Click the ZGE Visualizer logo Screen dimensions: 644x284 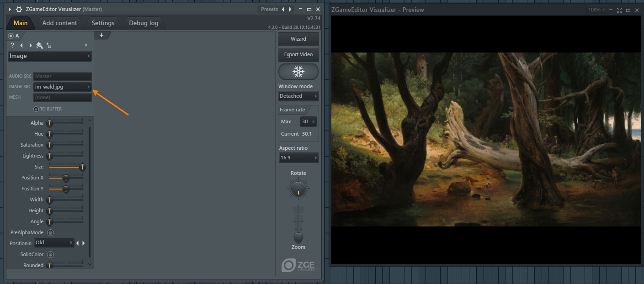[x=298, y=265]
